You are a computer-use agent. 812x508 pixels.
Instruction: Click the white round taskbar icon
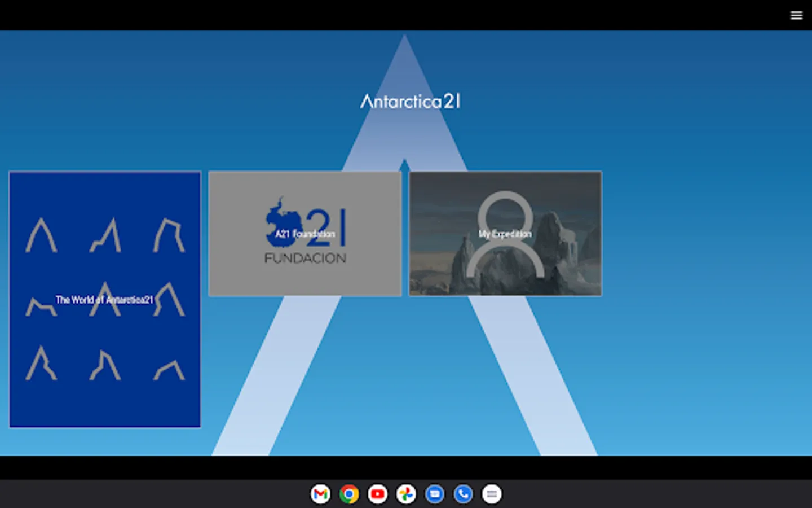pos(492,494)
